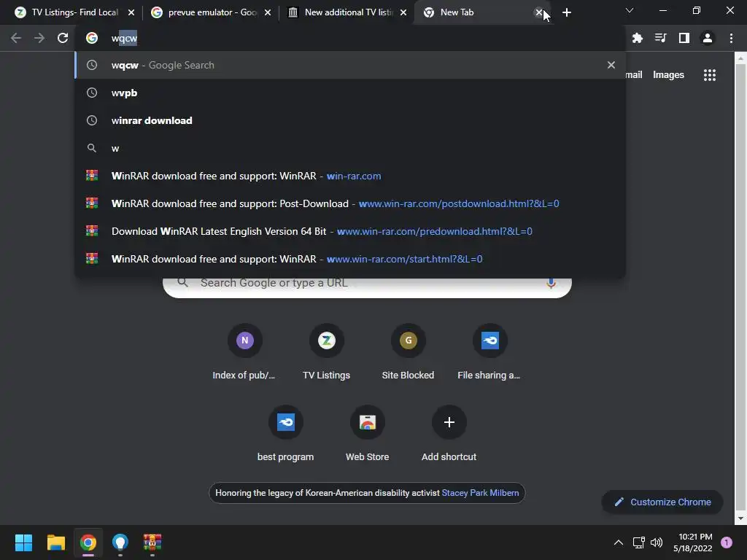Open network status tray icon

click(638, 542)
